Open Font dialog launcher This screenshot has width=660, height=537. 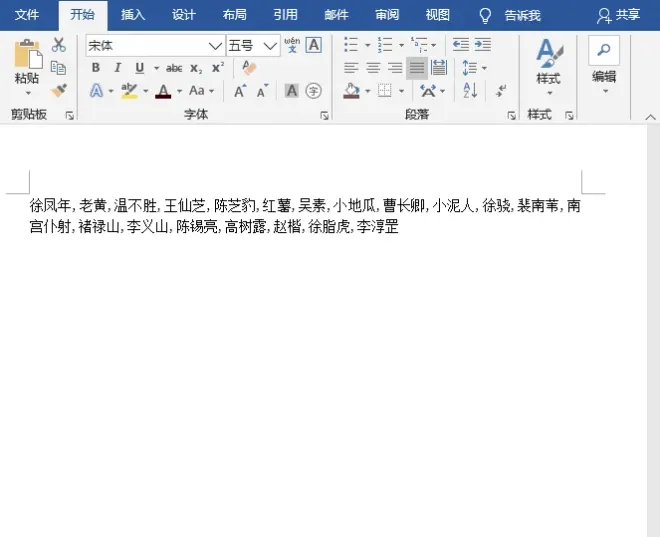(324, 115)
